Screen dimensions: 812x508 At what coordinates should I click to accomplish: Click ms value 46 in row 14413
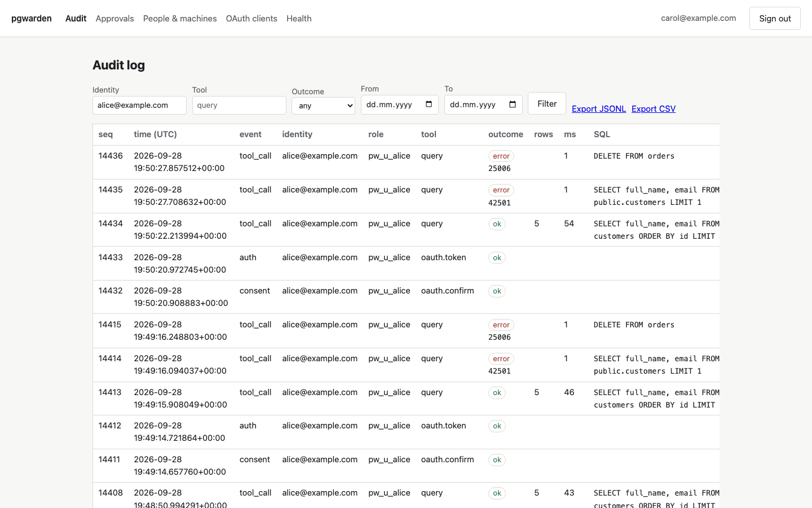(x=569, y=392)
